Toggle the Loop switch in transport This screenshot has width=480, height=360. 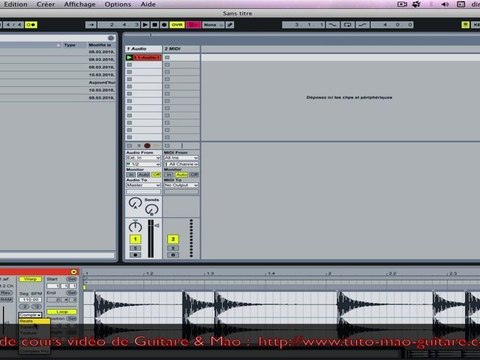coord(347,25)
